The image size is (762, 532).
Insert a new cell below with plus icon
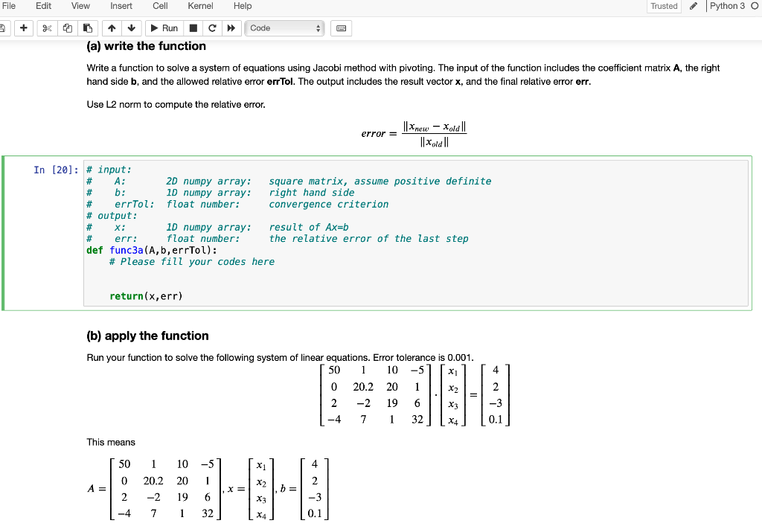tap(23, 28)
